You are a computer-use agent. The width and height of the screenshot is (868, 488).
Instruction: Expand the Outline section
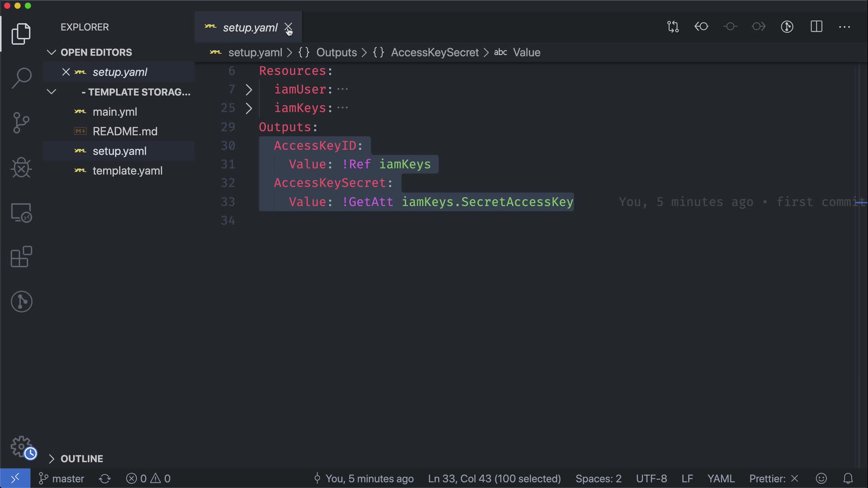click(x=81, y=459)
